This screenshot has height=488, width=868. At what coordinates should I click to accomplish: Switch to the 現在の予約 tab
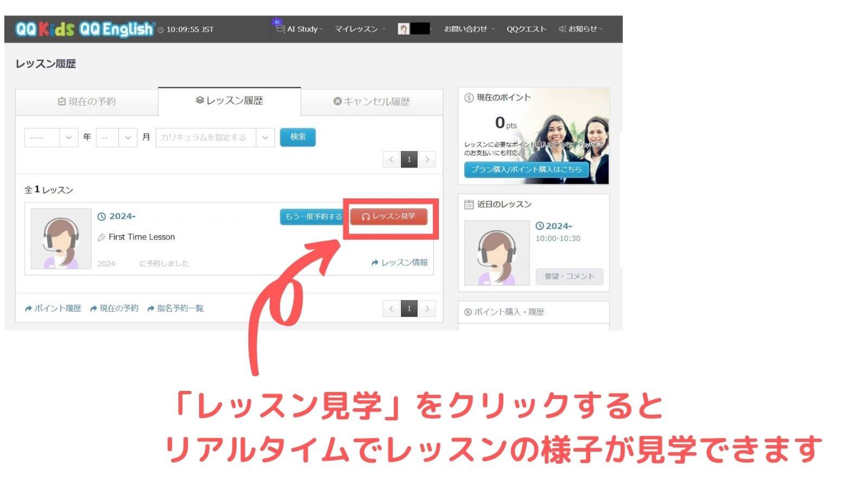click(x=87, y=101)
